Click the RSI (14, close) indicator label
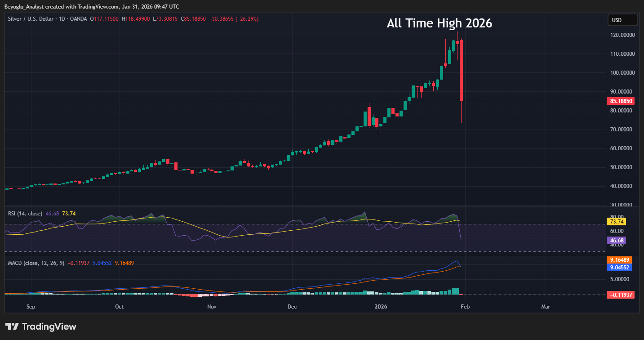The height and width of the screenshot is (340, 644). pyautogui.click(x=26, y=213)
